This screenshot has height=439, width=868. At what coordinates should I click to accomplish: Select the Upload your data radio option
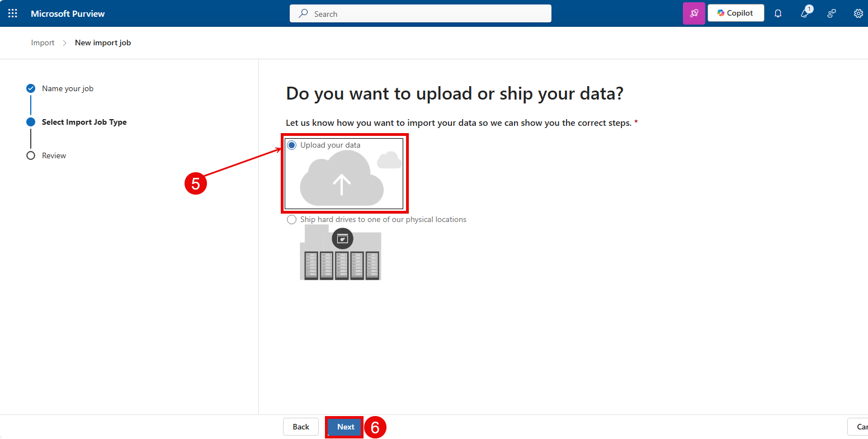292,145
